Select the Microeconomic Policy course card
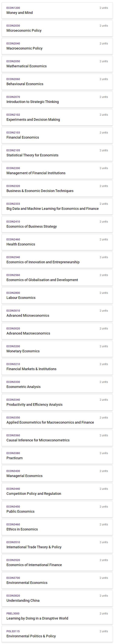This screenshot has width=114, height=644. [x=57, y=28]
